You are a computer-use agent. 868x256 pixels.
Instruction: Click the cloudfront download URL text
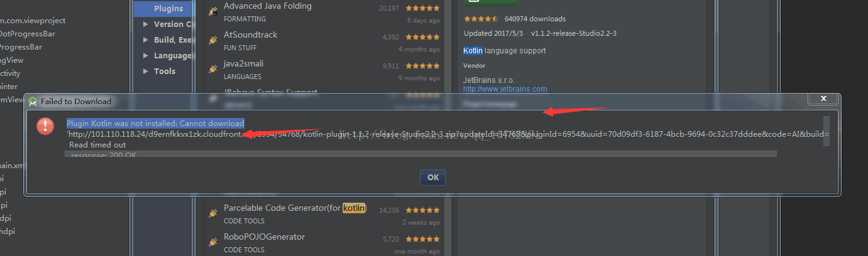pyautogui.click(x=448, y=134)
